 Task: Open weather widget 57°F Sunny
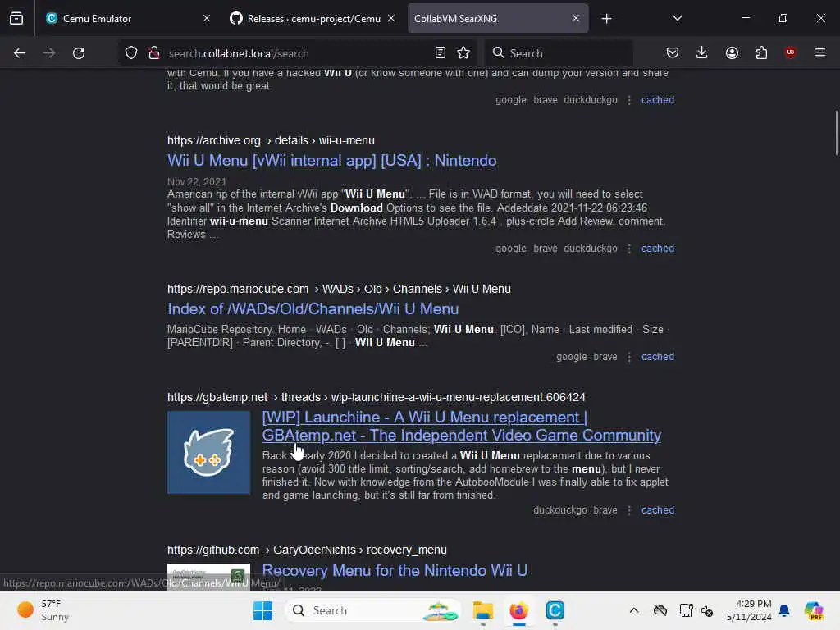tap(43, 610)
